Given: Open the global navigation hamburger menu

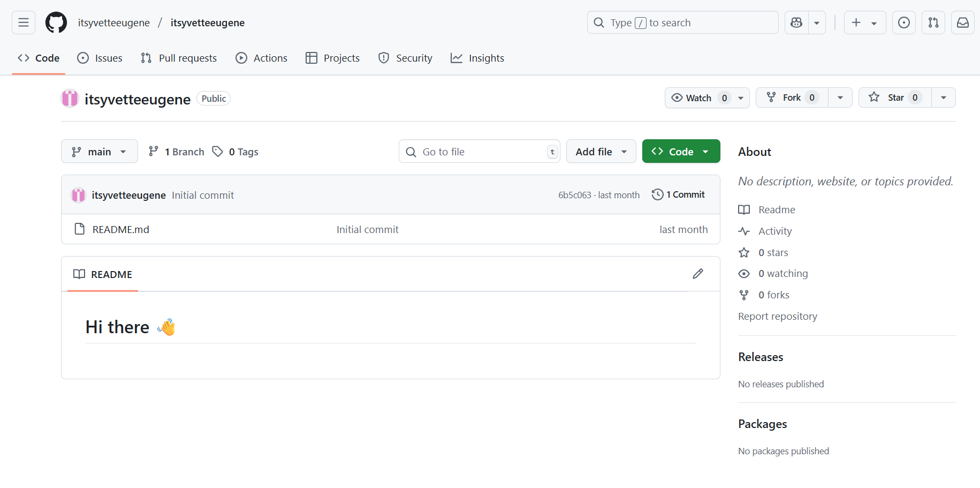Looking at the screenshot, I should point(23,22).
